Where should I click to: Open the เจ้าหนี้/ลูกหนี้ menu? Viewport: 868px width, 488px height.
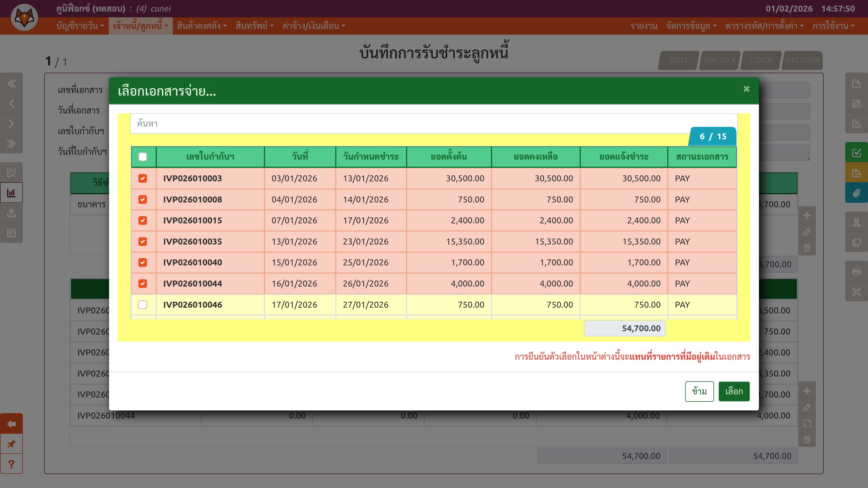pyautogui.click(x=141, y=26)
